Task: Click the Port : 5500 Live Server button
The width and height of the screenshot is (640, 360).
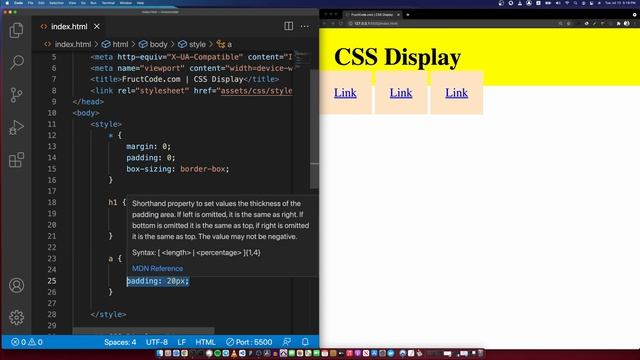Action: pos(249,342)
